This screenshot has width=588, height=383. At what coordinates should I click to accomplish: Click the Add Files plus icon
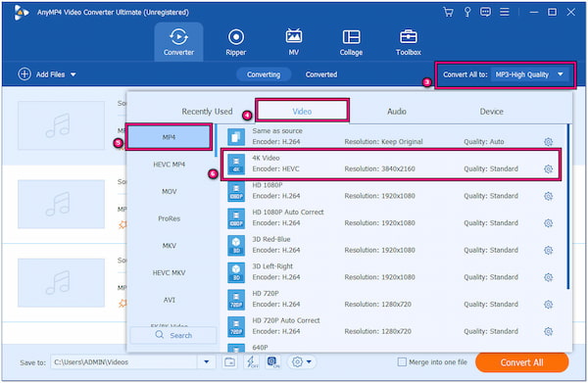[24, 74]
